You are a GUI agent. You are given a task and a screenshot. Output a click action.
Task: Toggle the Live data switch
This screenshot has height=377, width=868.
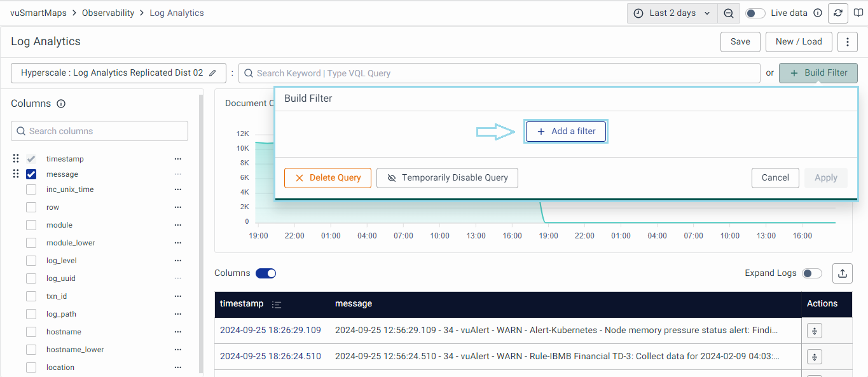coord(755,13)
